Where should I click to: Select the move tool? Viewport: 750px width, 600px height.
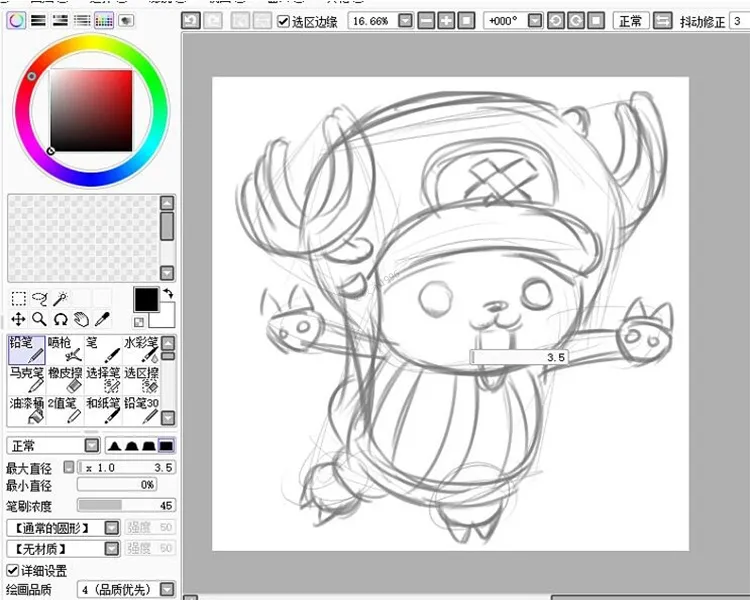18,319
